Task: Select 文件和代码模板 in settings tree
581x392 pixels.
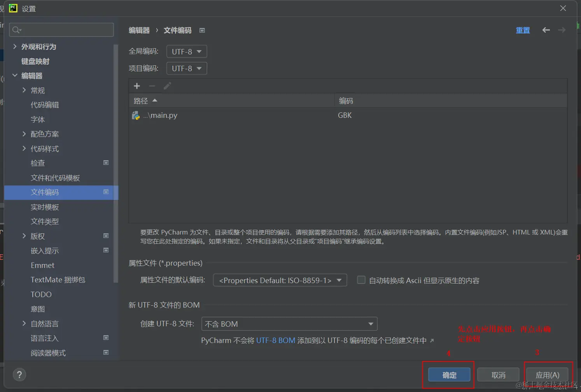Action: point(55,178)
